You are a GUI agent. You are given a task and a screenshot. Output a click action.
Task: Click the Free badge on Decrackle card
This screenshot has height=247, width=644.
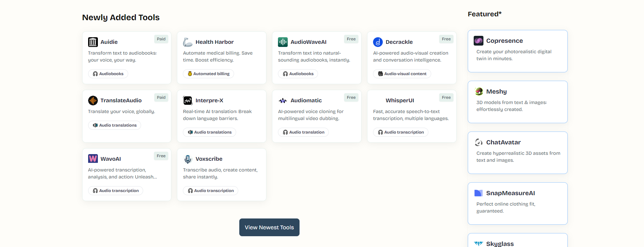click(x=446, y=39)
